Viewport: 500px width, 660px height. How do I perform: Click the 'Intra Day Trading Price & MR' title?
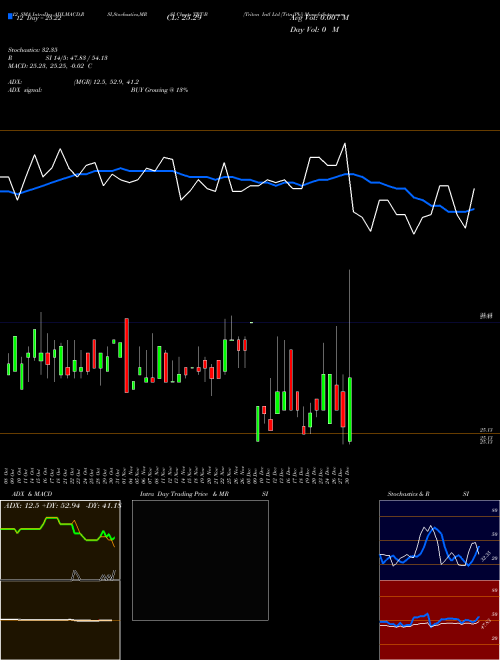point(184,494)
